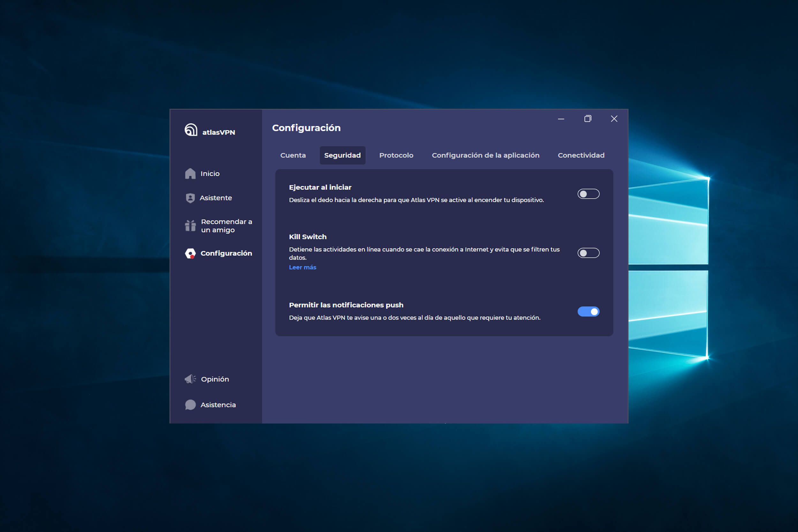Select the Seguridad tab

[342, 155]
